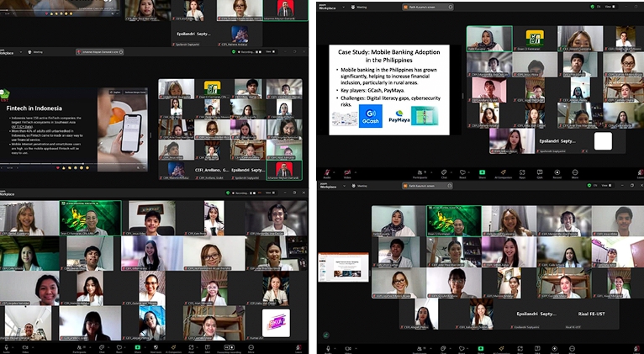This screenshot has height=354, width=644.
Task: Open More in window showing the slide thumbnail
Action: coord(573,349)
